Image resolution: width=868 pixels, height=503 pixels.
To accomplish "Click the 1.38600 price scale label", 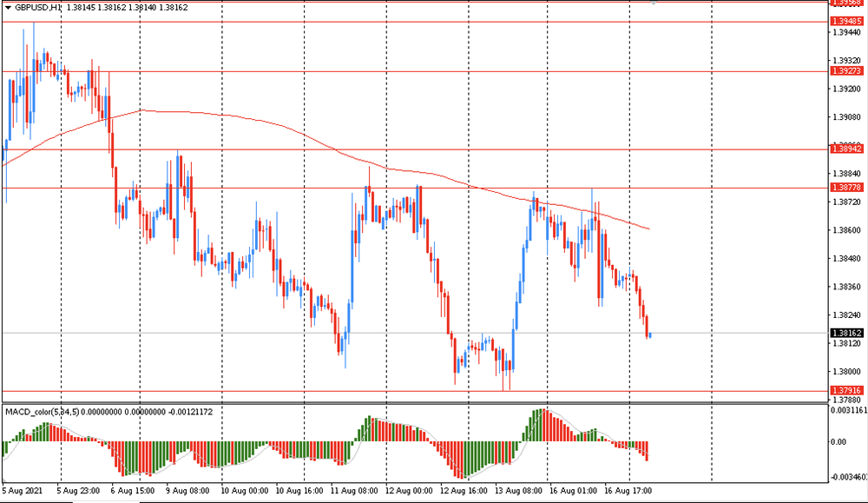I will (x=847, y=230).
